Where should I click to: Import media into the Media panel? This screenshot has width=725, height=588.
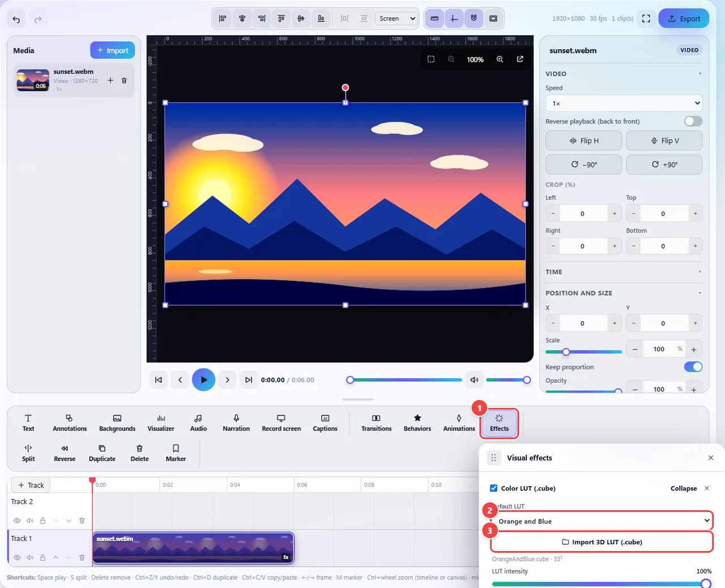[x=112, y=50]
